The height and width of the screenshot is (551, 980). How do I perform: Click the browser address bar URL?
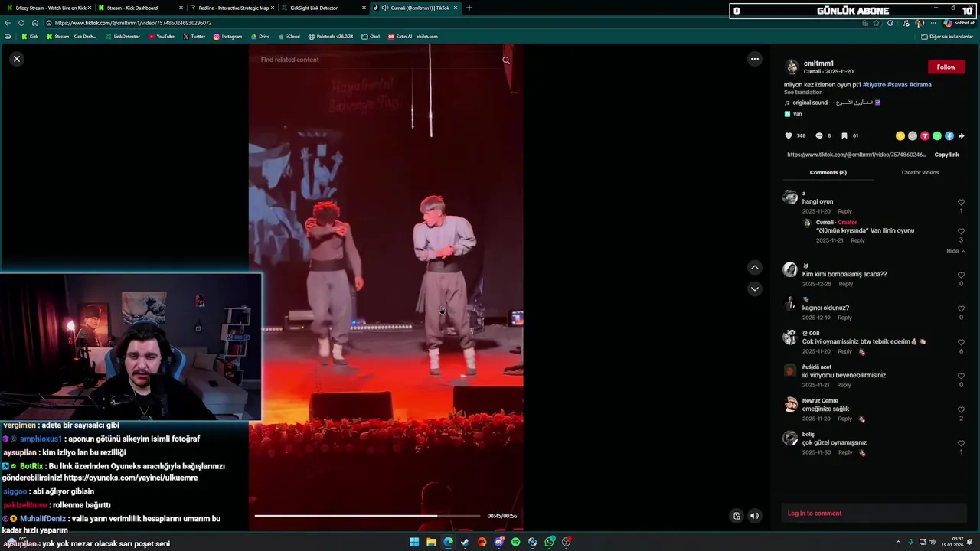pos(133,23)
